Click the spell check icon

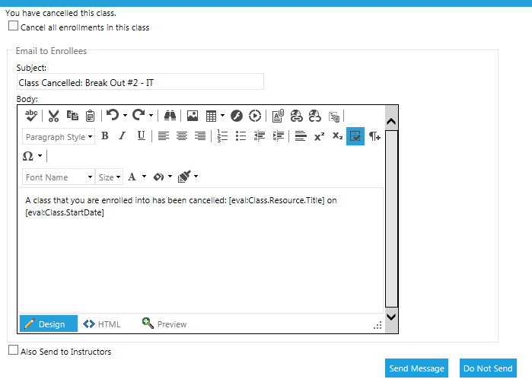[x=31, y=116]
